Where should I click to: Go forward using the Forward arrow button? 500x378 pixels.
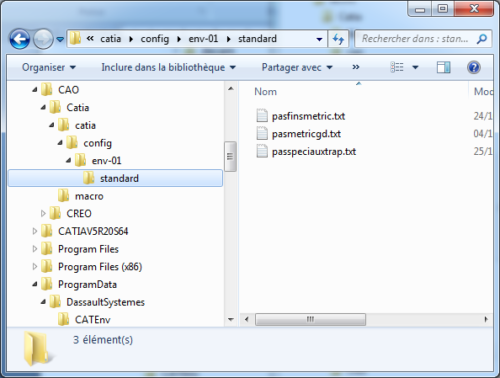click(43, 39)
